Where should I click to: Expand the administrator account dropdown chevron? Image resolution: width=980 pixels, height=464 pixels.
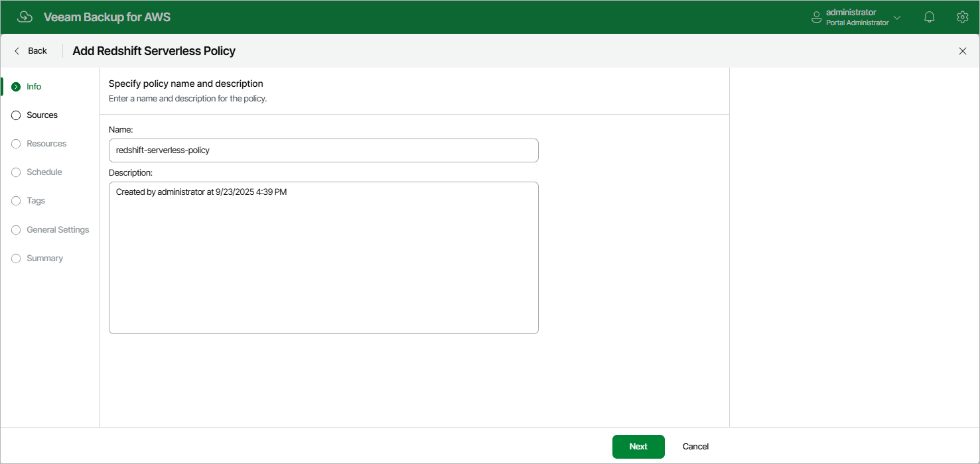[x=897, y=17]
